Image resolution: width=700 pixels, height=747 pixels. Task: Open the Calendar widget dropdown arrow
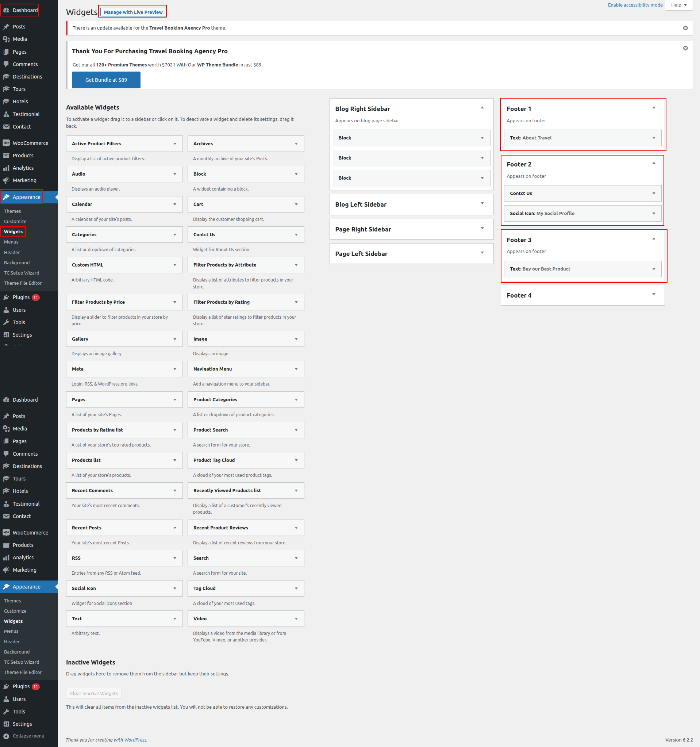point(174,204)
